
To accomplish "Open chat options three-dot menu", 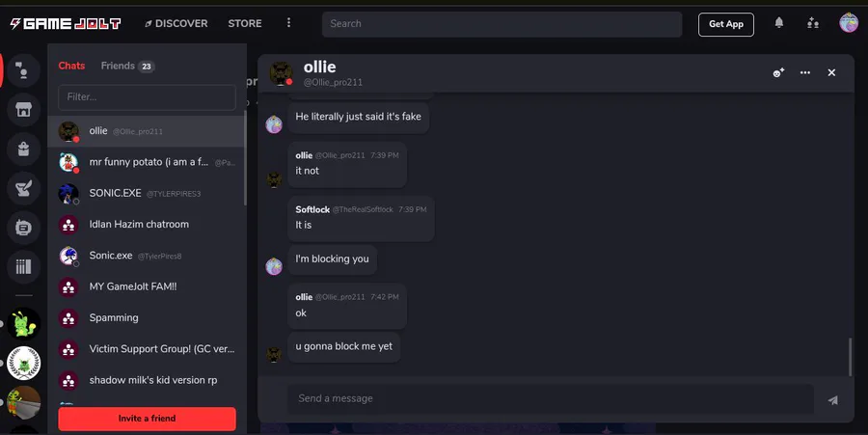I will [x=805, y=72].
